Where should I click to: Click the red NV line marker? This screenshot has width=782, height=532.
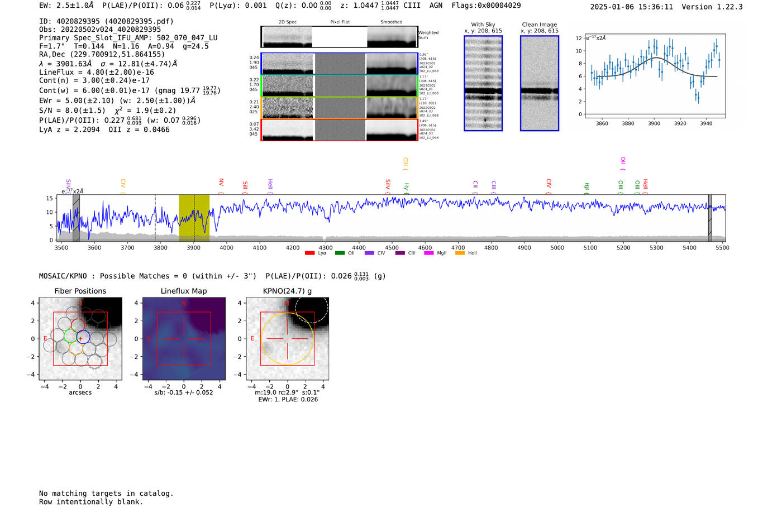pyautogui.click(x=221, y=185)
